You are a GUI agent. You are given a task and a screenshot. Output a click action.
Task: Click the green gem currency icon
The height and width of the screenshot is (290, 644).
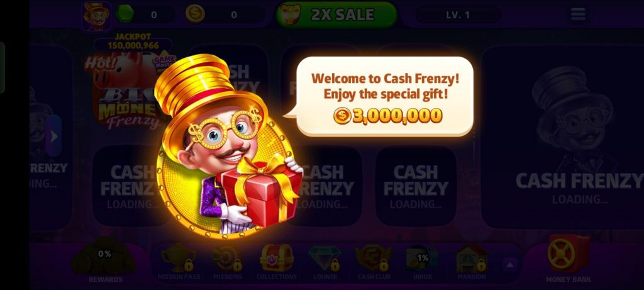coord(125,14)
